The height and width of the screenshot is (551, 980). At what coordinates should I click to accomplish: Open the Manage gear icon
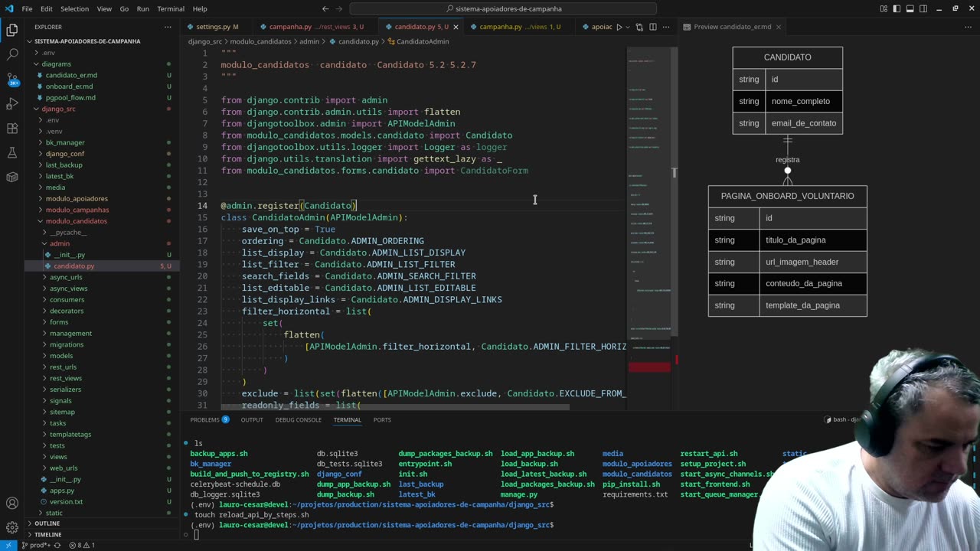(x=12, y=527)
